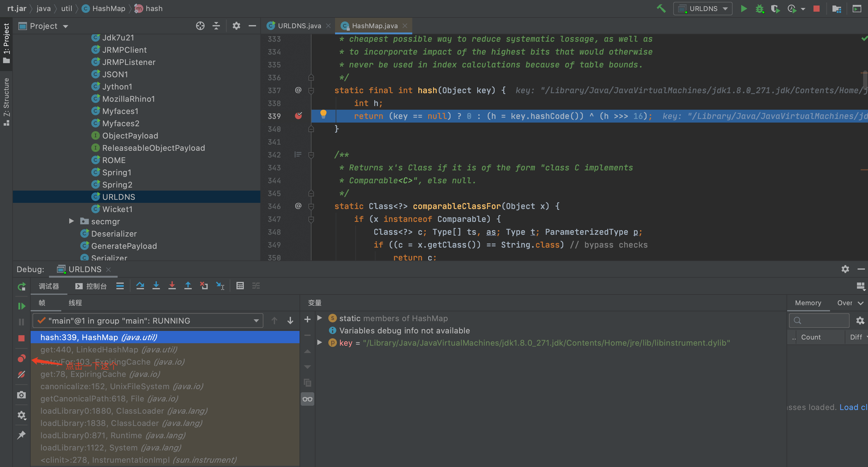This screenshot has width=868, height=467.
Task: Open the 控制台 console tab
Action: [x=92, y=286]
